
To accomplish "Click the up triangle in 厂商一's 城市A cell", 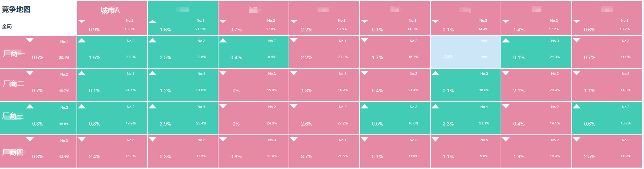I will (x=82, y=40).
